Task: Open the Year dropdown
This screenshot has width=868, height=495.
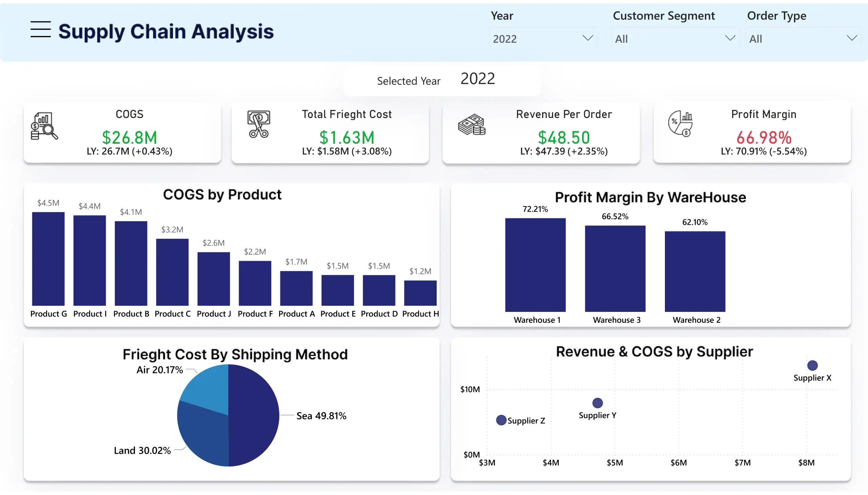Action: point(541,38)
